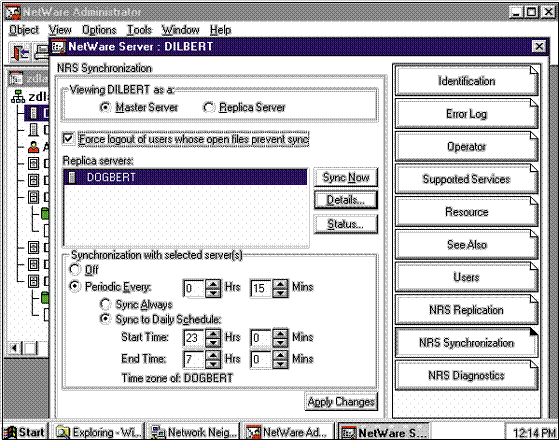Select the red user icon in tree
The height and width of the screenshot is (440, 559).
34,147
